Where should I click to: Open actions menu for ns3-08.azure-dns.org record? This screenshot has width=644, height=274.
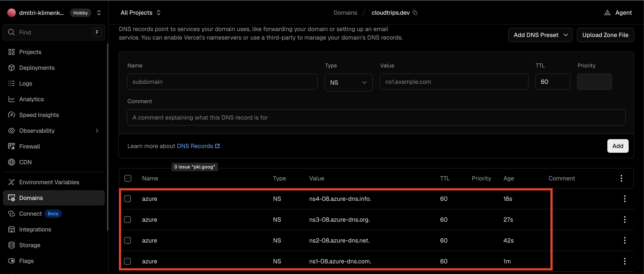tap(624, 220)
